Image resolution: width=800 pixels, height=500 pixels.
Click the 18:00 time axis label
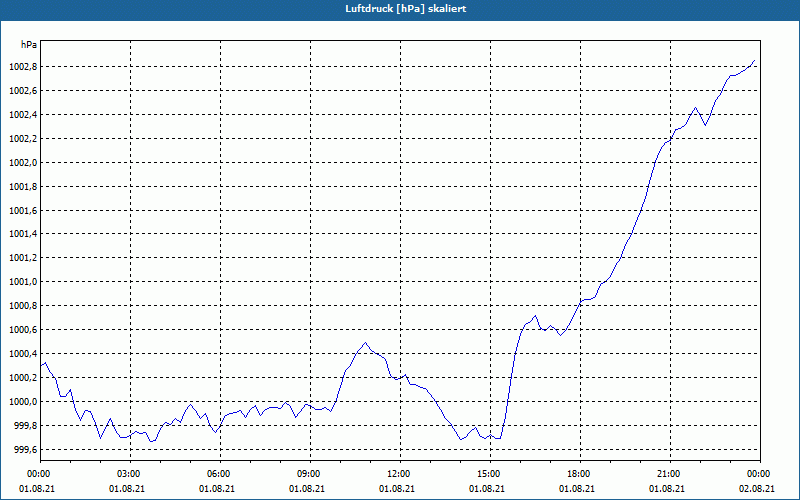coord(580,474)
